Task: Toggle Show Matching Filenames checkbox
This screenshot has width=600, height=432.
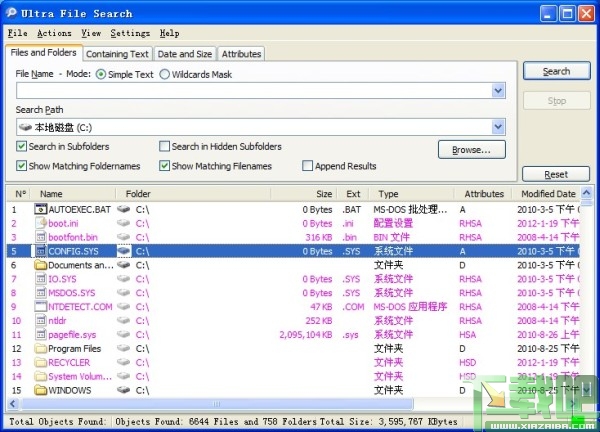Action: (164, 166)
